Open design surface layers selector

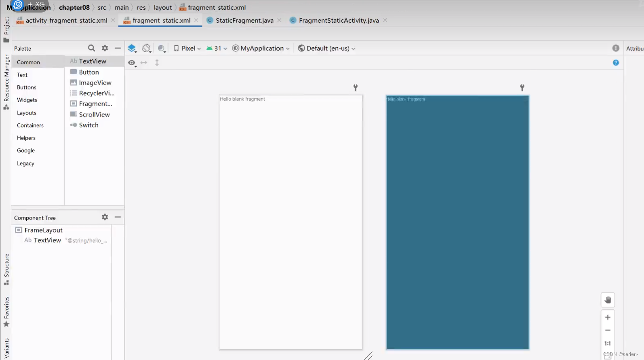(x=132, y=49)
